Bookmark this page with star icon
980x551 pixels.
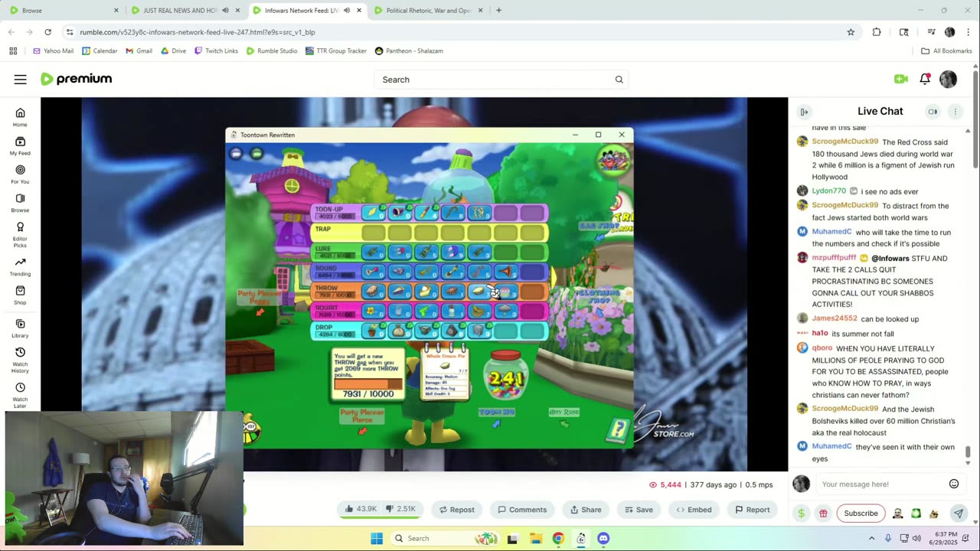point(851,32)
